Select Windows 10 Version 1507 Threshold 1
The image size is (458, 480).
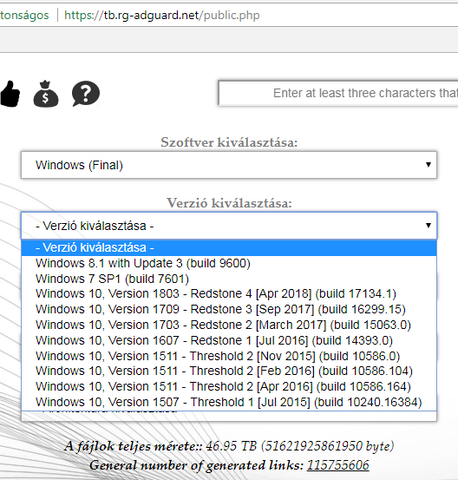pos(229,402)
